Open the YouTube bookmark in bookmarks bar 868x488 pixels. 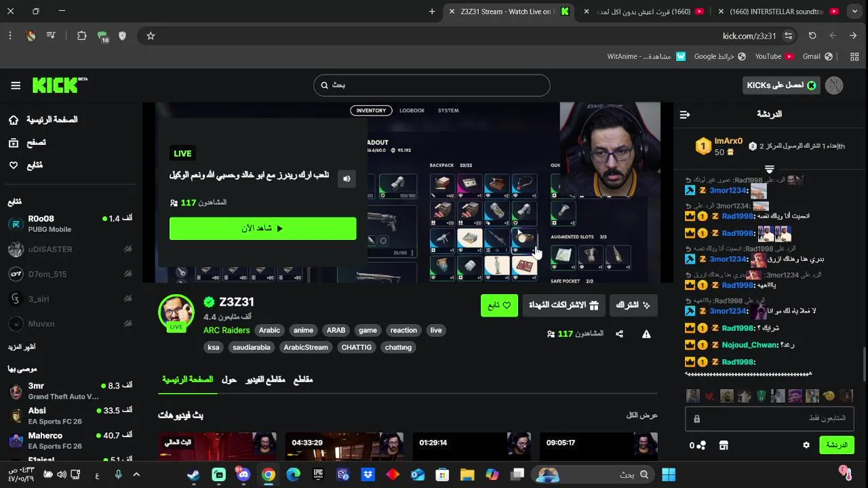point(774,56)
